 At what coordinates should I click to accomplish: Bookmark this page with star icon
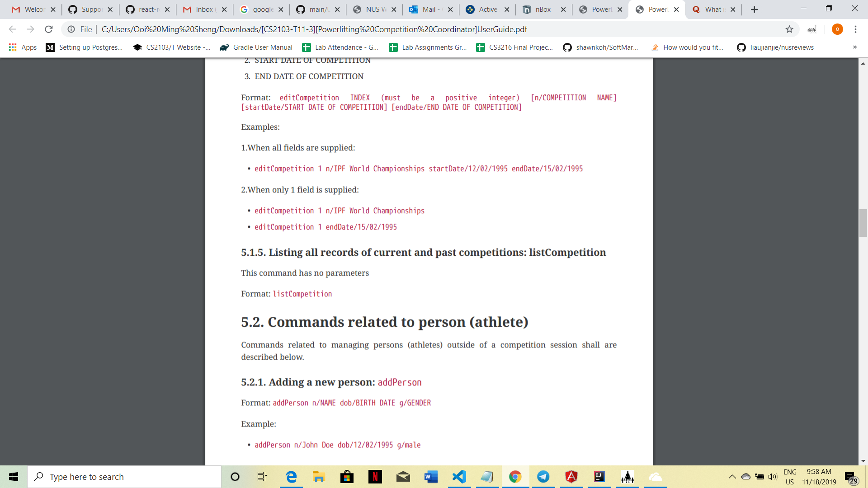point(789,29)
